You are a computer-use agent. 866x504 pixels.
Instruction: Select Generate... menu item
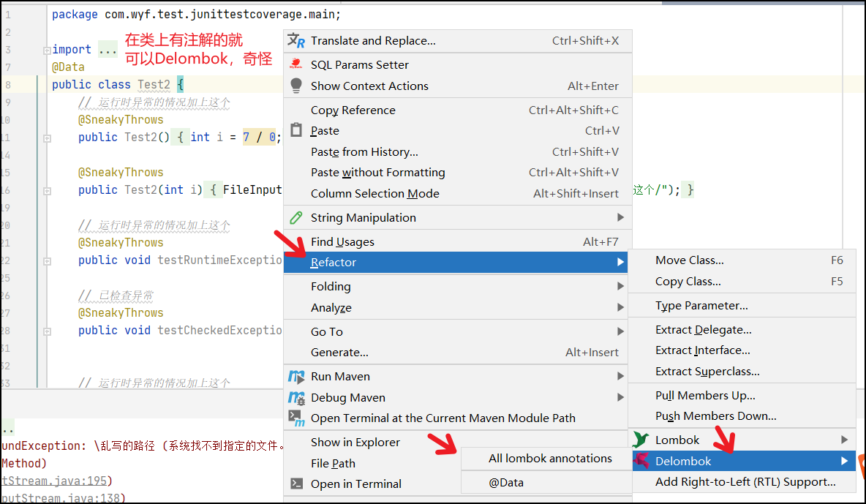456,353
